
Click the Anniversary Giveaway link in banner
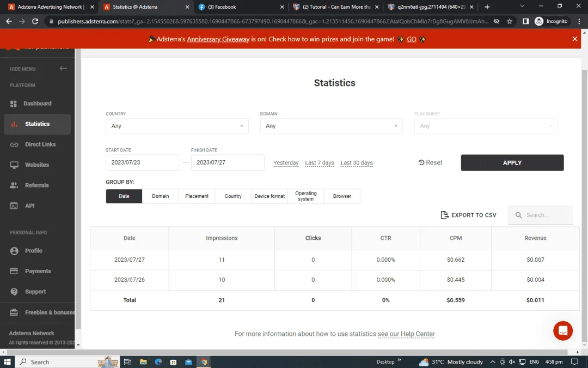coord(218,39)
